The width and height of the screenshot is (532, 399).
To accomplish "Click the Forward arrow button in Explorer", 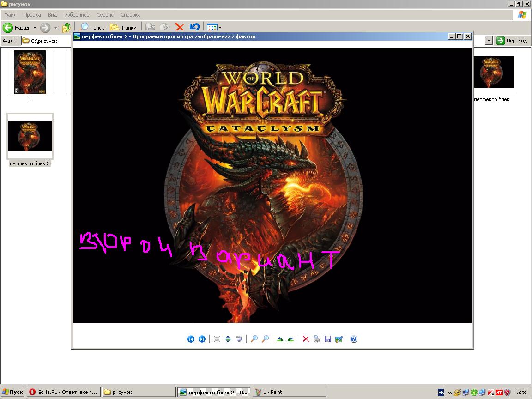I will coord(45,28).
